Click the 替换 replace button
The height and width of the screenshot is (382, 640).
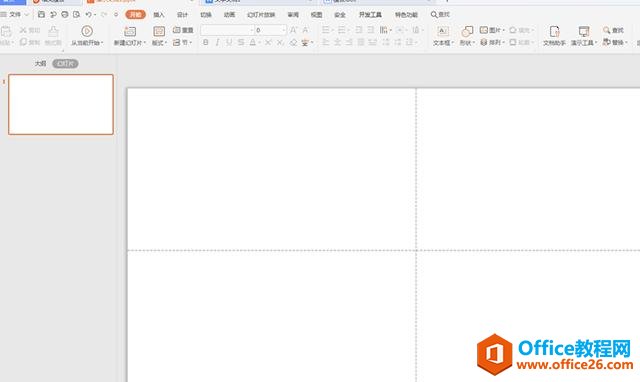(x=615, y=42)
